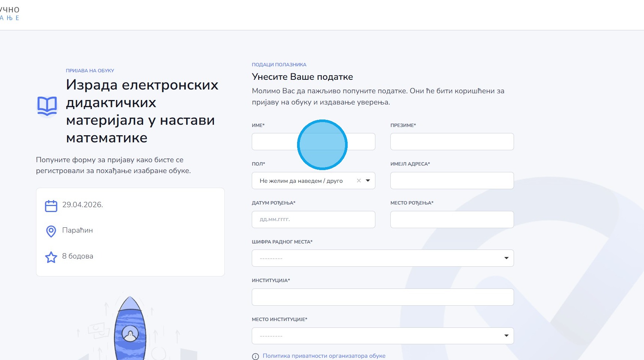Screen dimensions: 644x360
Task: Click the open book course icon
Action: (x=47, y=106)
